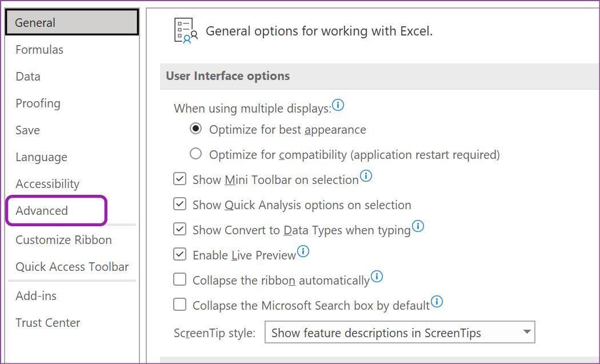Open the Quick Access Toolbar category
The image size is (600, 364).
pyautogui.click(x=72, y=266)
